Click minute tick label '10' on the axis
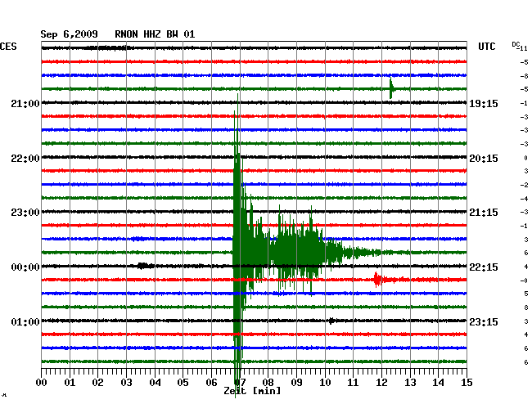Image resolution: width=532 pixels, height=404 pixels. point(325,383)
